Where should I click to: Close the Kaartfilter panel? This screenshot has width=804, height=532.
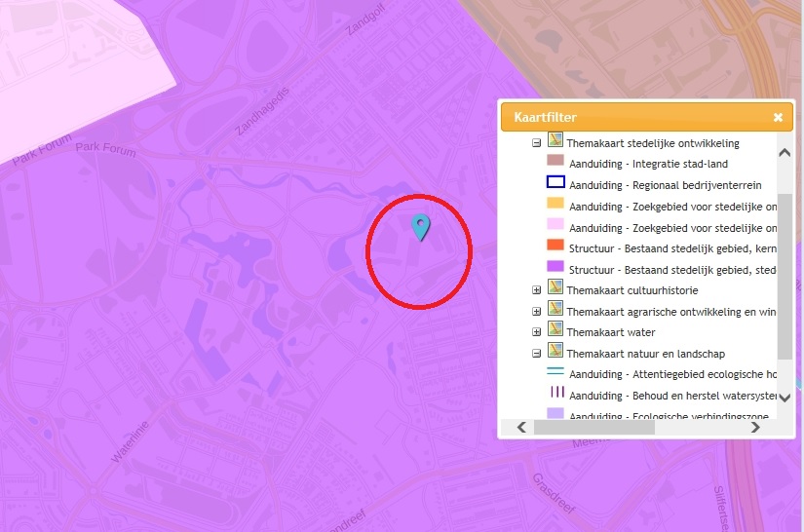tap(778, 117)
